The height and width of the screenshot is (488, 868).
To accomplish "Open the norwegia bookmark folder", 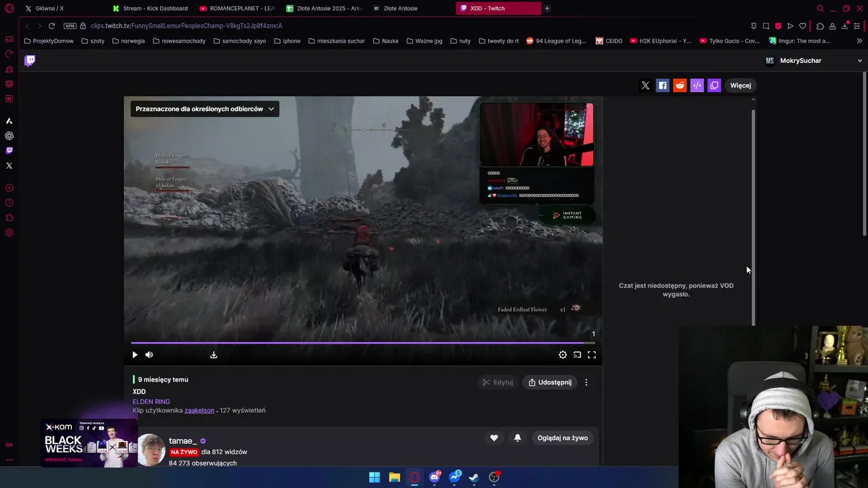I will click(x=128, y=41).
